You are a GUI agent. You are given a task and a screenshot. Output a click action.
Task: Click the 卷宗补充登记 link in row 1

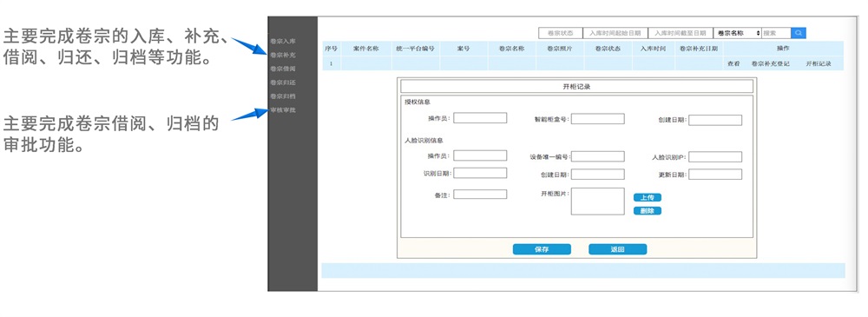[770, 63]
